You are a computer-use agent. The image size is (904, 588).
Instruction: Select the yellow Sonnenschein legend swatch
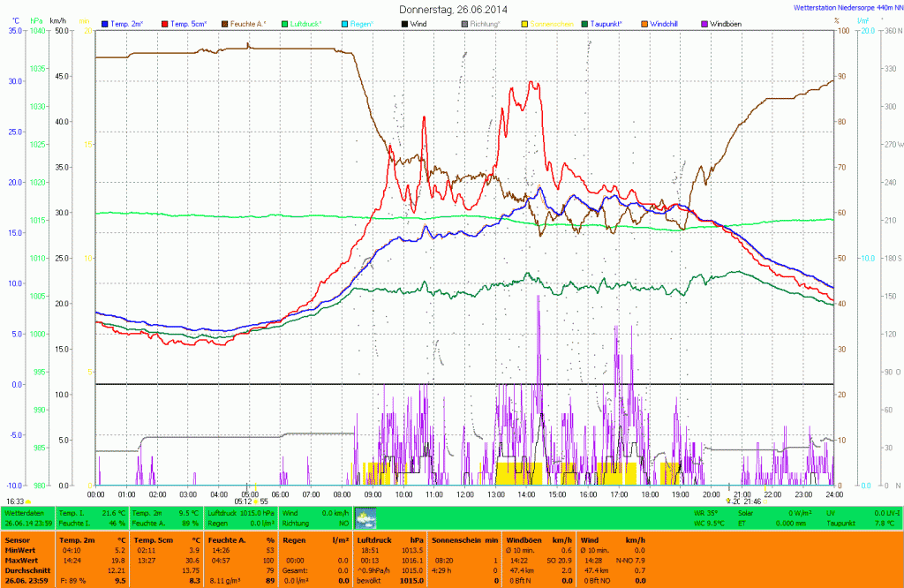click(x=524, y=23)
